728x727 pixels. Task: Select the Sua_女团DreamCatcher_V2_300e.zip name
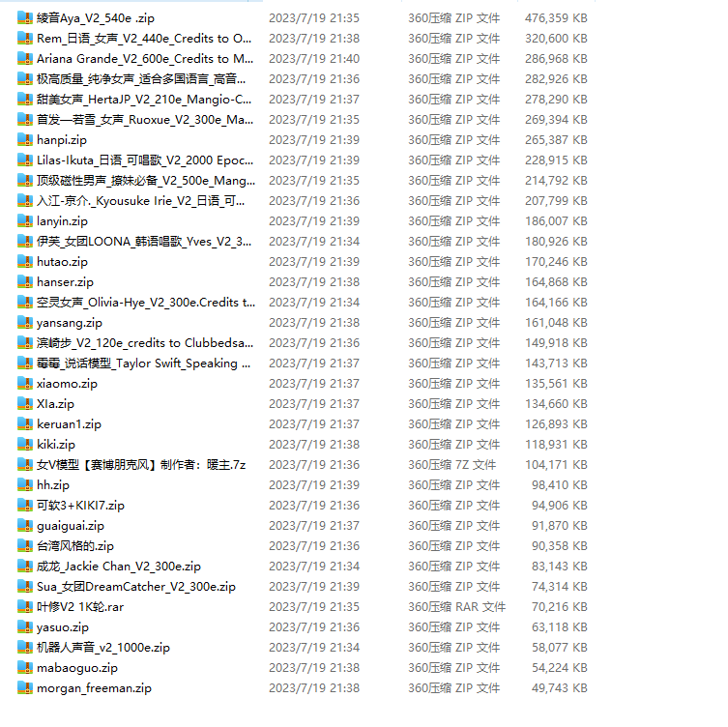pos(136,587)
